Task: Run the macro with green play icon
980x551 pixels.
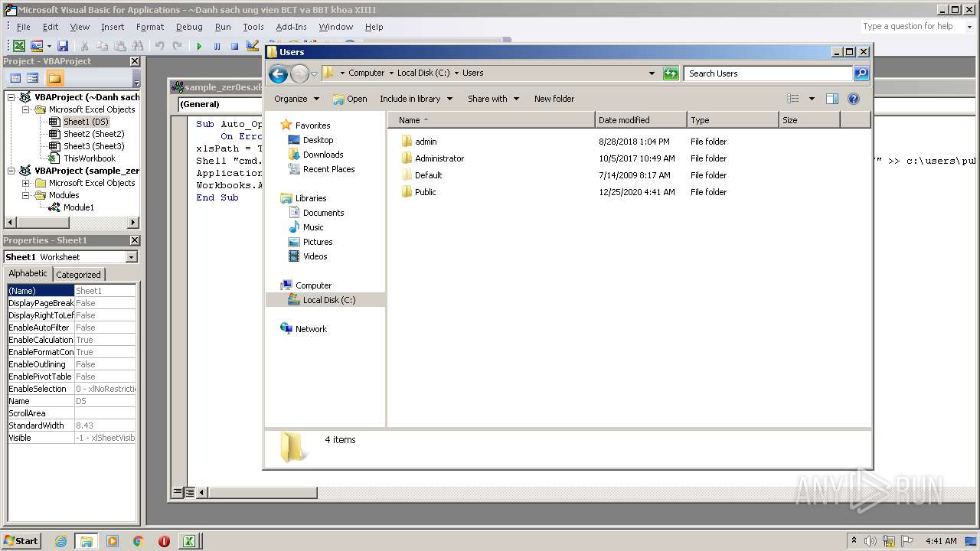Action: point(199,46)
